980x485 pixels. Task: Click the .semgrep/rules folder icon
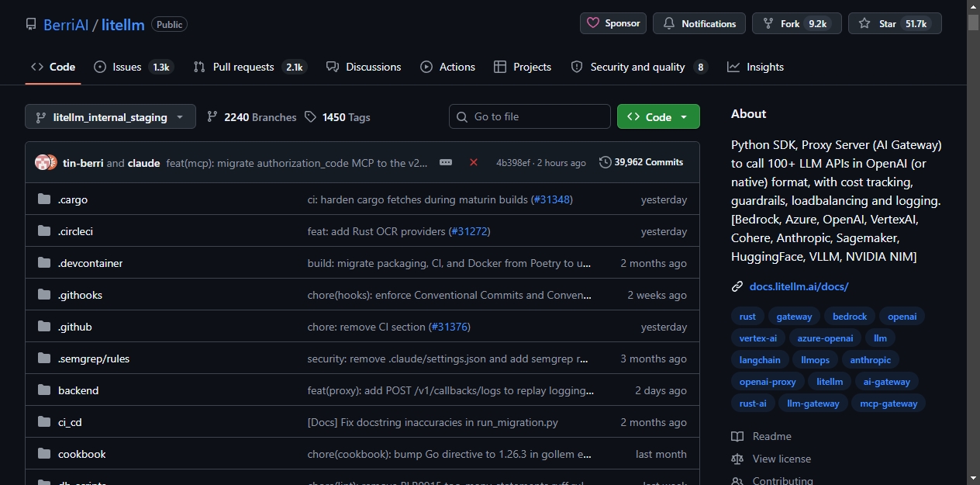(44, 359)
